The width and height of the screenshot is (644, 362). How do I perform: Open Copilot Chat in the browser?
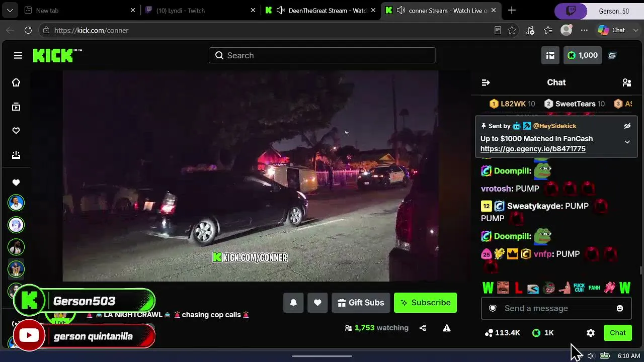611,30
